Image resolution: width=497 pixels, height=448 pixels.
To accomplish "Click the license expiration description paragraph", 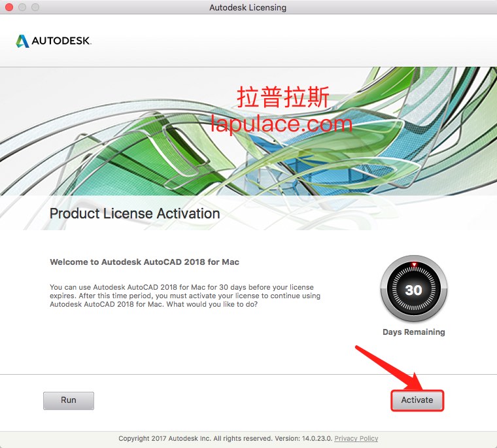I will (185, 296).
